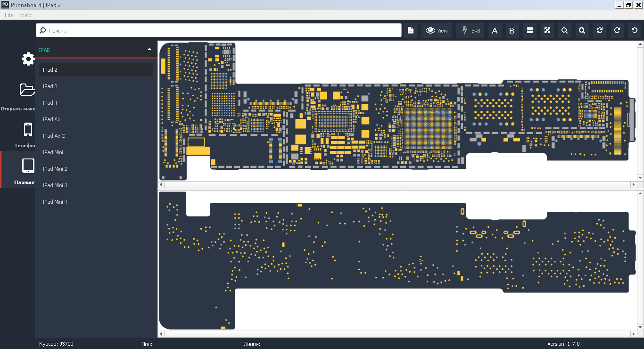This screenshot has height=349, width=644.
Task: Click the phone category icon in sidebar
Action: (x=28, y=130)
